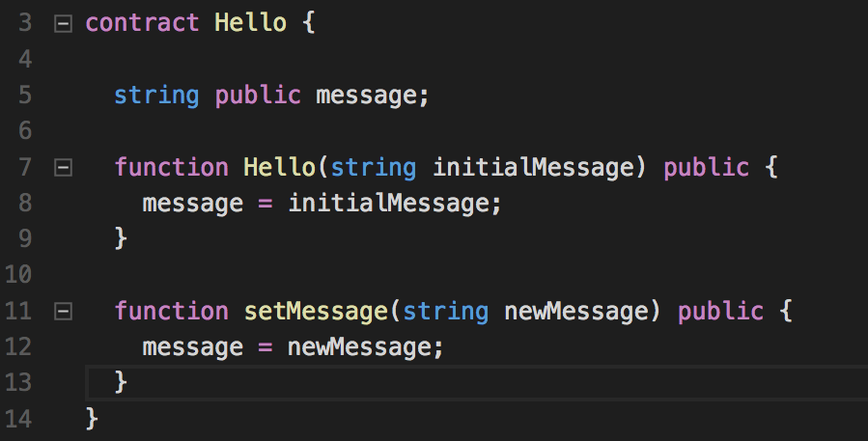Click the setMessage function name
The image size is (868, 441).
[316, 312]
